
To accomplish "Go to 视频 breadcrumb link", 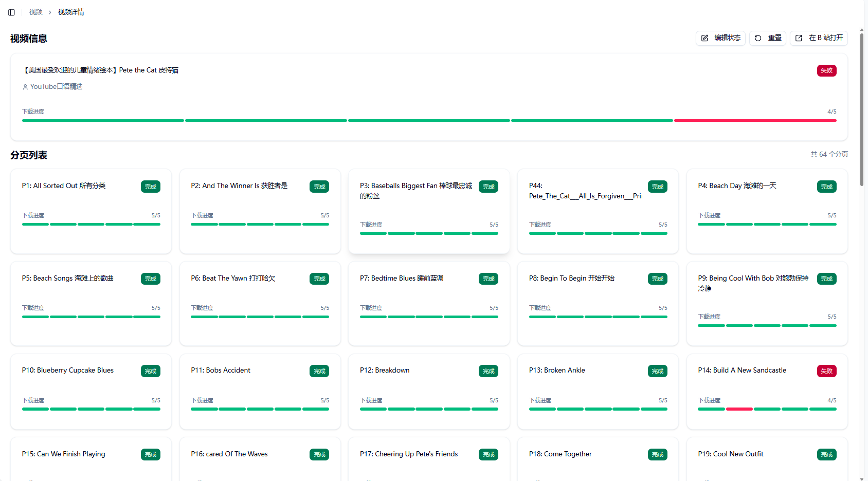I will 36,12.
